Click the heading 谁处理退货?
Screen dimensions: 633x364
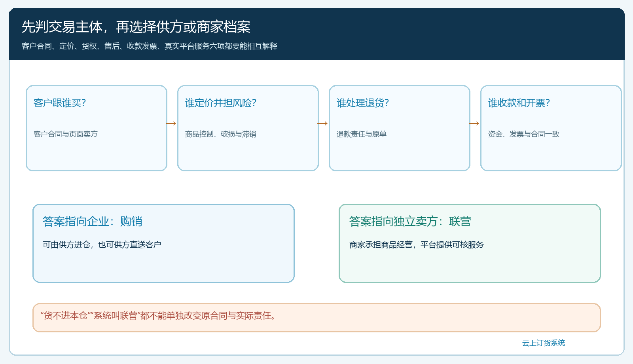coord(363,103)
